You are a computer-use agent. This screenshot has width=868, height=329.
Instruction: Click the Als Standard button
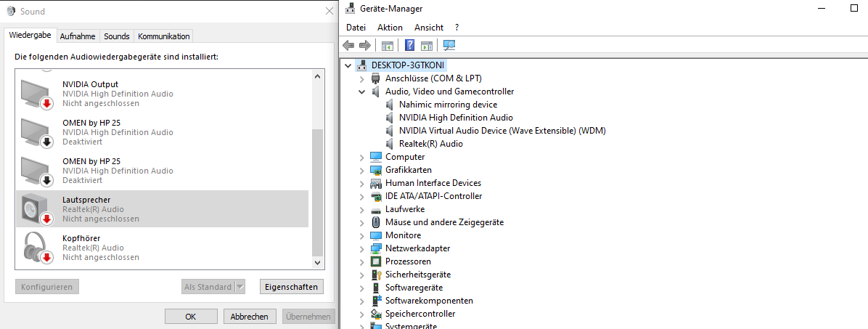208,287
